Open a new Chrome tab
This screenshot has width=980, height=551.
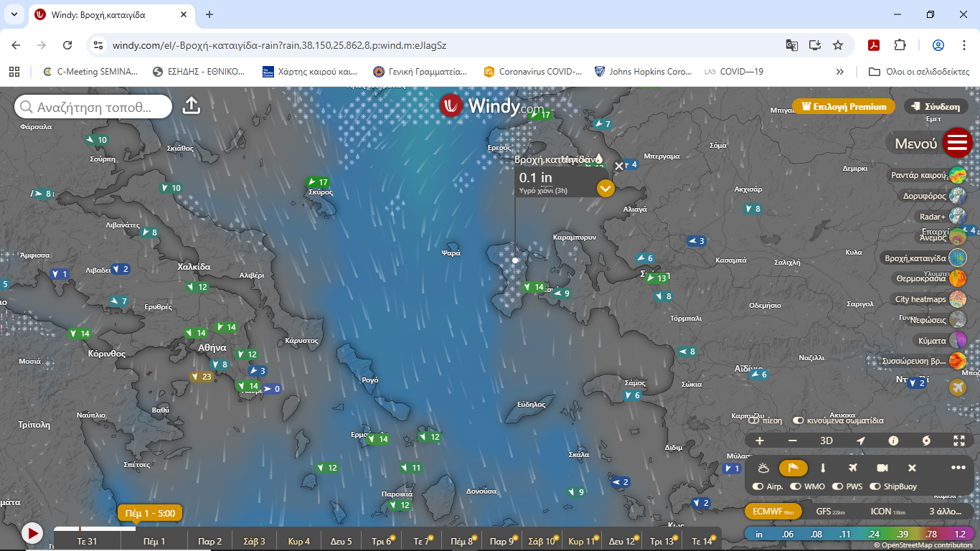pos(209,14)
